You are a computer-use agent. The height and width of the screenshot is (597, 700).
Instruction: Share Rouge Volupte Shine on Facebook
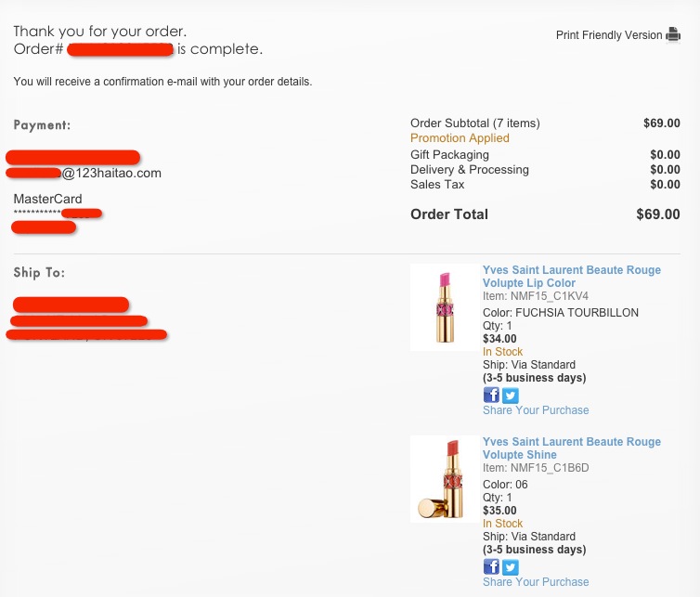click(491, 567)
